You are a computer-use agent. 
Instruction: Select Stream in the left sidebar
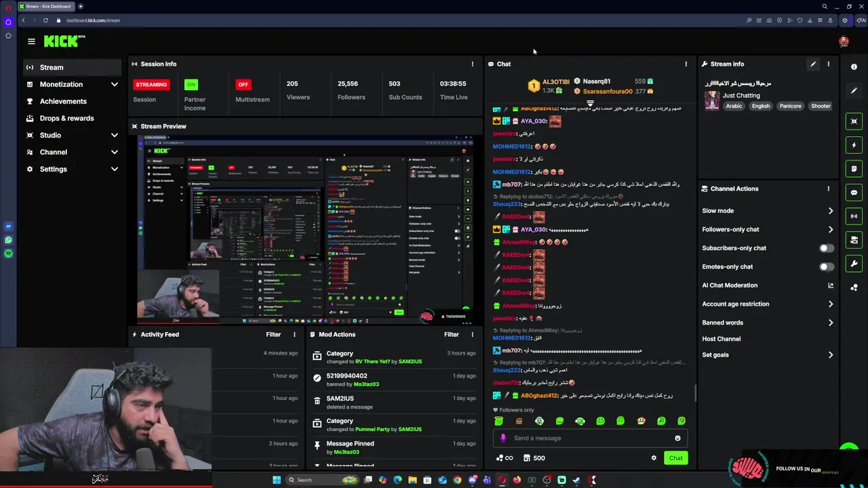point(73,68)
